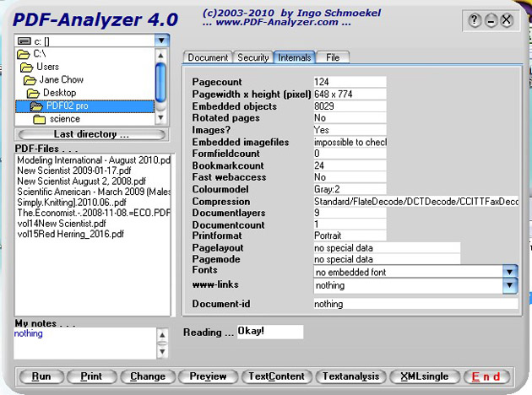Open TextContent view
This screenshot has height=395, width=532.
pyautogui.click(x=276, y=376)
